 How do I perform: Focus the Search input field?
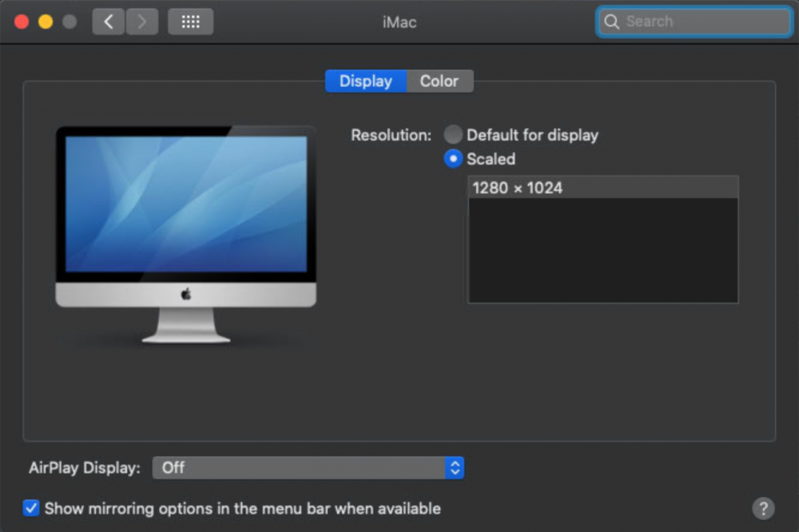coord(694,22)
